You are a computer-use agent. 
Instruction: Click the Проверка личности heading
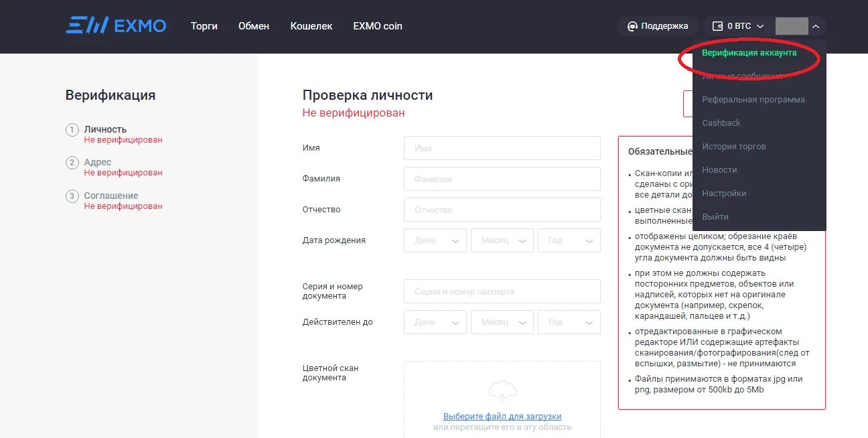pyautogui.click(x=368, y=95)
